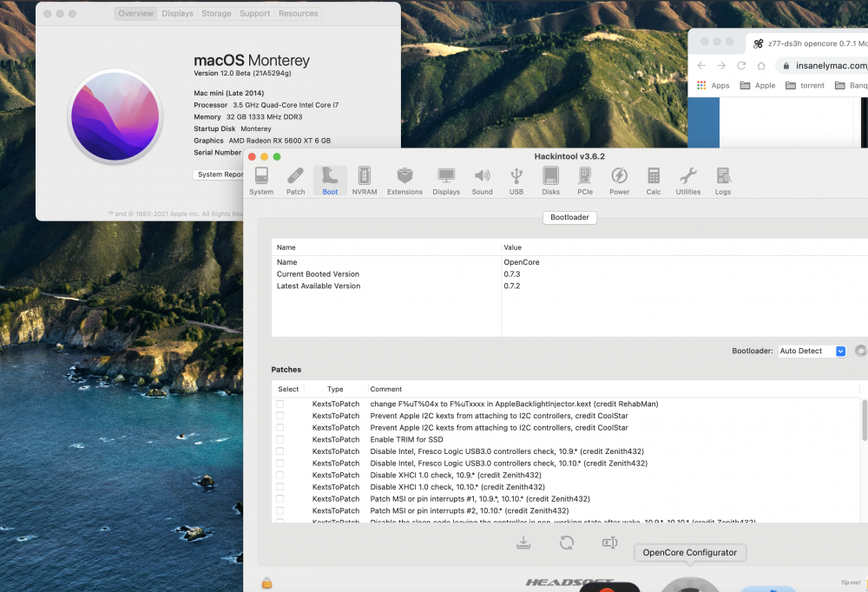Select the 'Latest Available Version' row
Screen dimensions: 868x592
pos(569,286)
